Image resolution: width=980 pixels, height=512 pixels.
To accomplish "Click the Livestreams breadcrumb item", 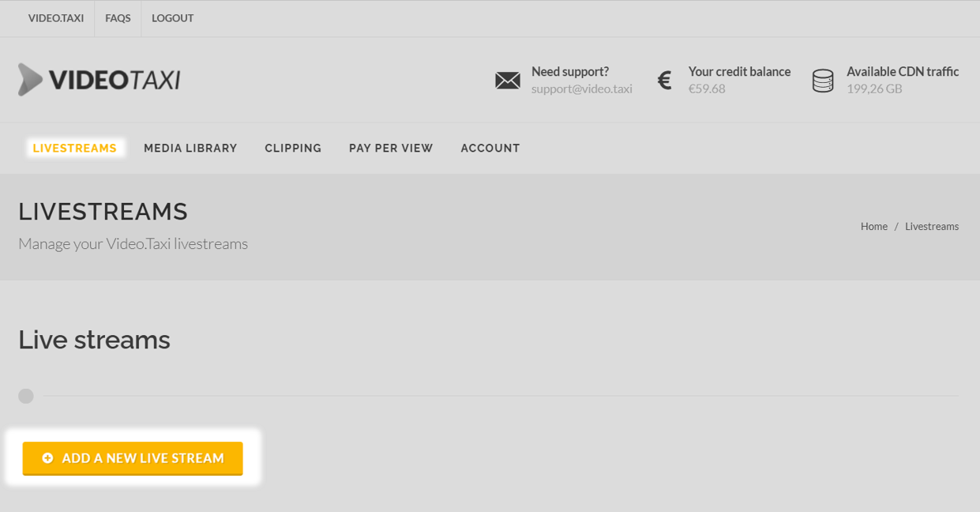I will (x=932, y=226).
